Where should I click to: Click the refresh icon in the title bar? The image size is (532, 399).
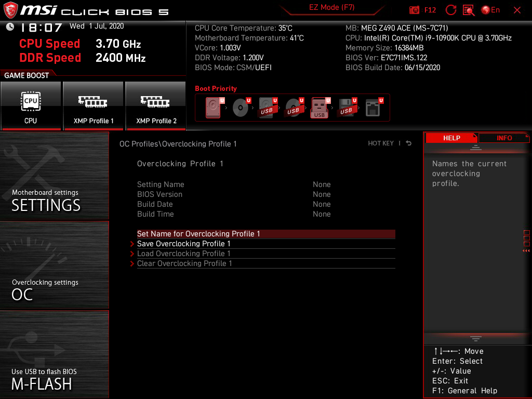(x=450, y=10)
